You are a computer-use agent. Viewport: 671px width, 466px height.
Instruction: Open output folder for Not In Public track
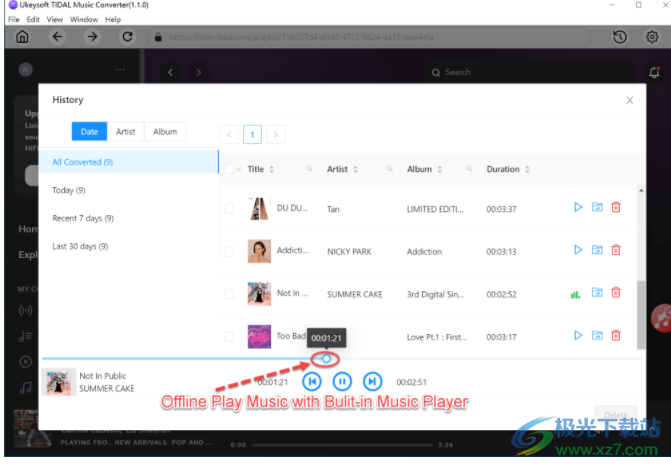(597, 293)
